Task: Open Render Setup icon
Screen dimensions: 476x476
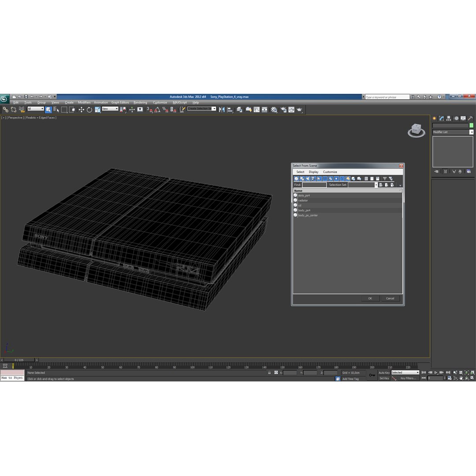Action: (x=283, y=110)
